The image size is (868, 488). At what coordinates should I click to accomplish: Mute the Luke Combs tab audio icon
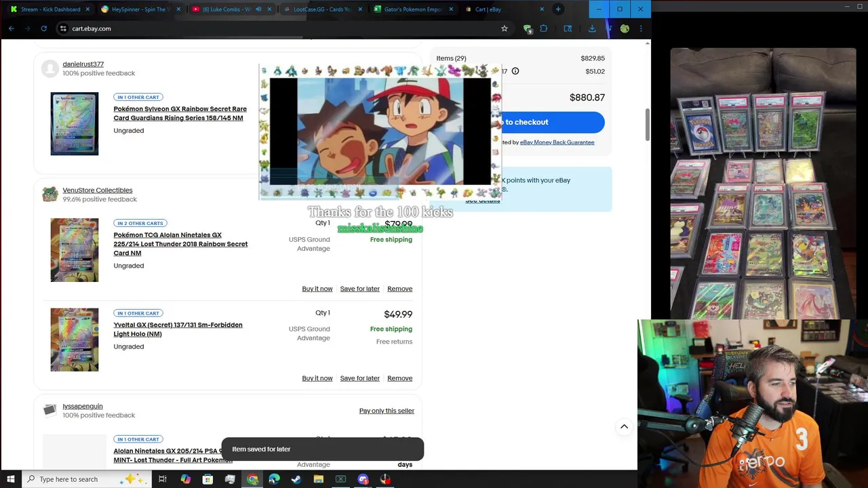(258, 9)
